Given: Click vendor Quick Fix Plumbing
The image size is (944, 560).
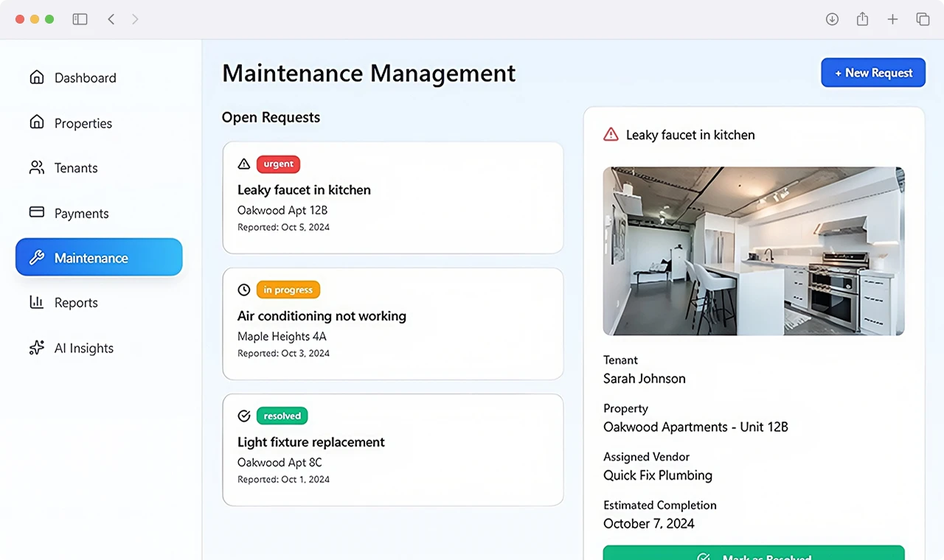Looking at the screenshot, I should click(x=658, y=475).
